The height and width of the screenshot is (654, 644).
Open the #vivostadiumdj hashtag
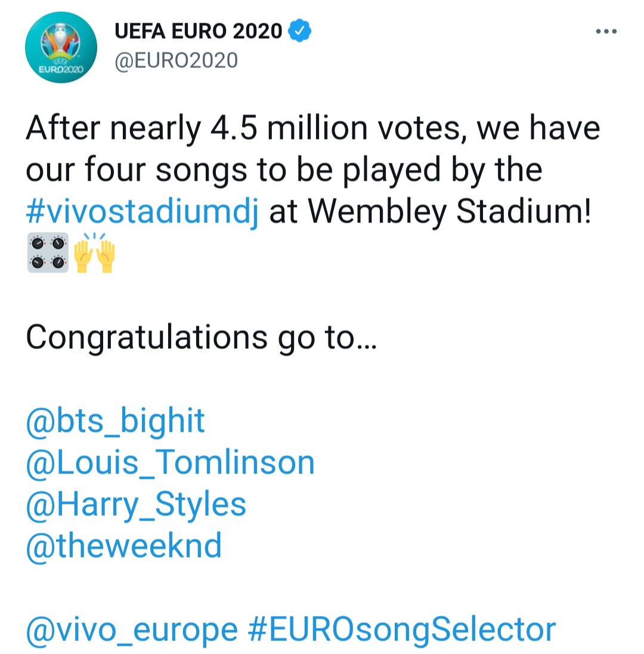click(x=142, y=212)
